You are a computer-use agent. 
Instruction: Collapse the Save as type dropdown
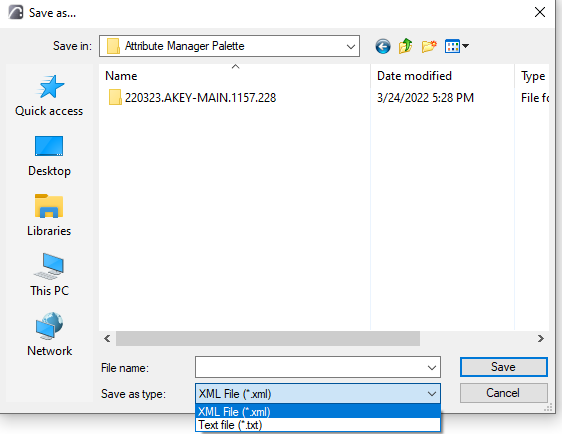point(432,394)
